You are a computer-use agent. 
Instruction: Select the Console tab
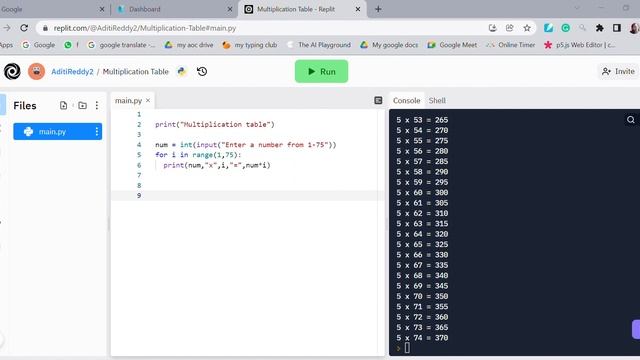[407, 100]
